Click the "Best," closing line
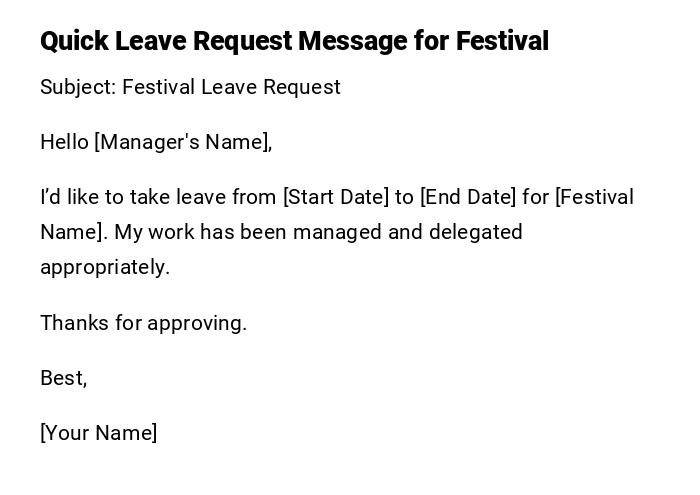The height and width of the screenshot is (495, 700). [63, 378]
